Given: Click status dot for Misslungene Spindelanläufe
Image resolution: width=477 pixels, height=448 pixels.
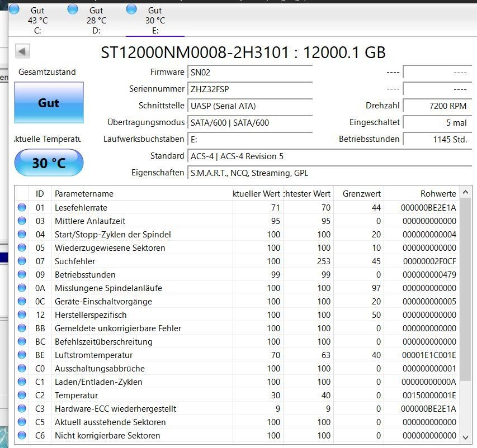Looking at the screenshot, I should 22,288.
